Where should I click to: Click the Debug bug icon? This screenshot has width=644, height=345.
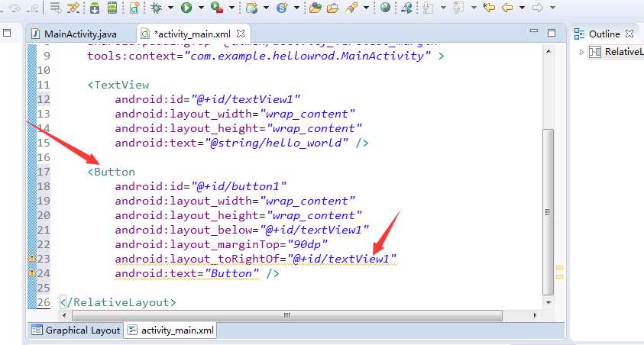[x=156, y=8]
